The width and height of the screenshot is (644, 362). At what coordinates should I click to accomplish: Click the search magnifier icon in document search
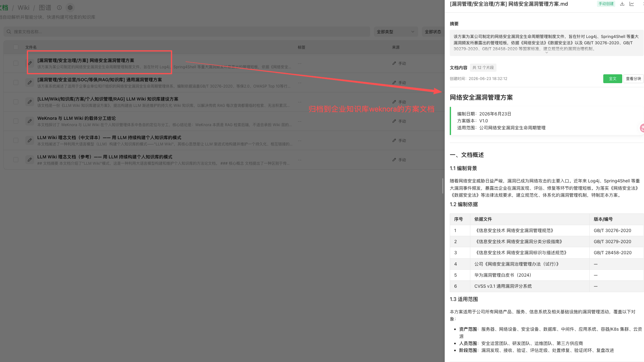pos(9,32)
